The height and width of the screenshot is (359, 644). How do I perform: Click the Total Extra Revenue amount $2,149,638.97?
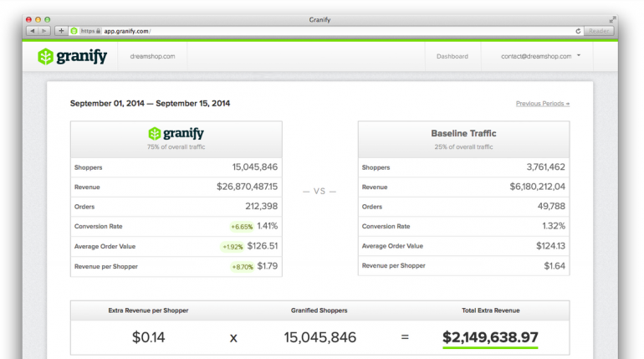(490, 337)
